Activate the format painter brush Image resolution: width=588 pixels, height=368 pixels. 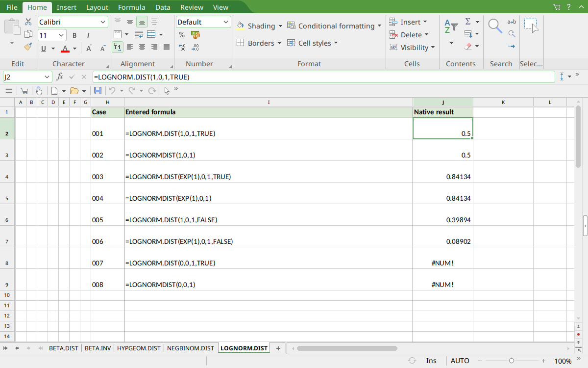coord(28,47)
